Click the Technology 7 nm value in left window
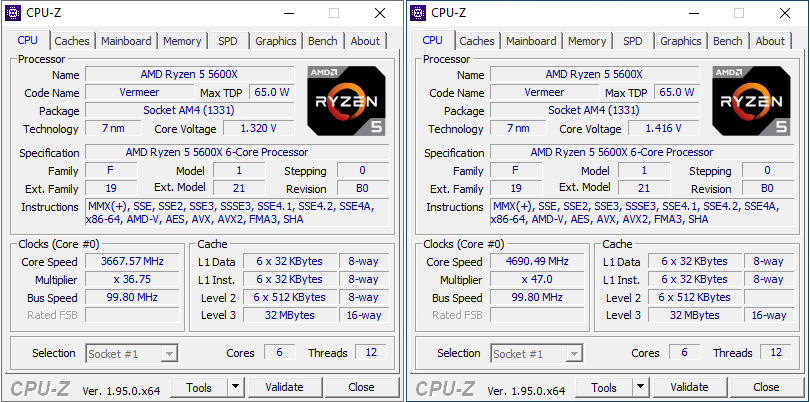Screen dimensions: 810x402 [113, 129]
